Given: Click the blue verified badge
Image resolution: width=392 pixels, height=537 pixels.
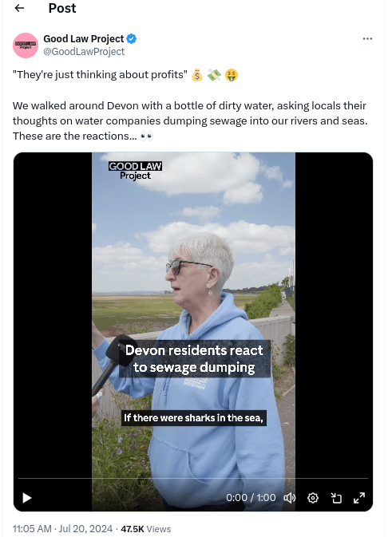Looking at the screenshot, I should point(132,39).
